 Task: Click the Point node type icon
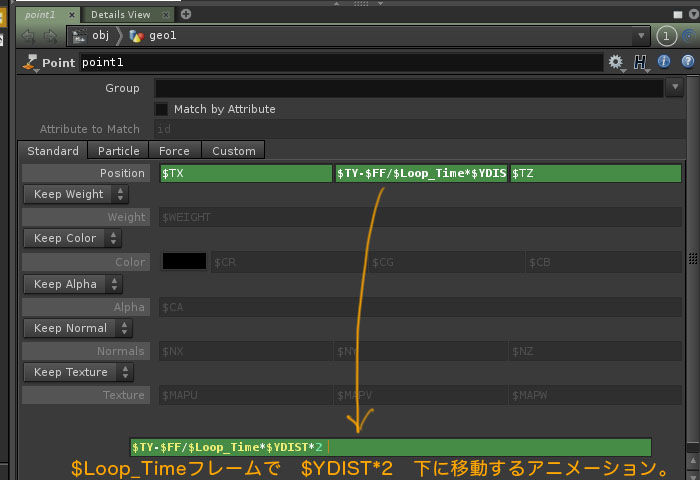tap(30, 63)
